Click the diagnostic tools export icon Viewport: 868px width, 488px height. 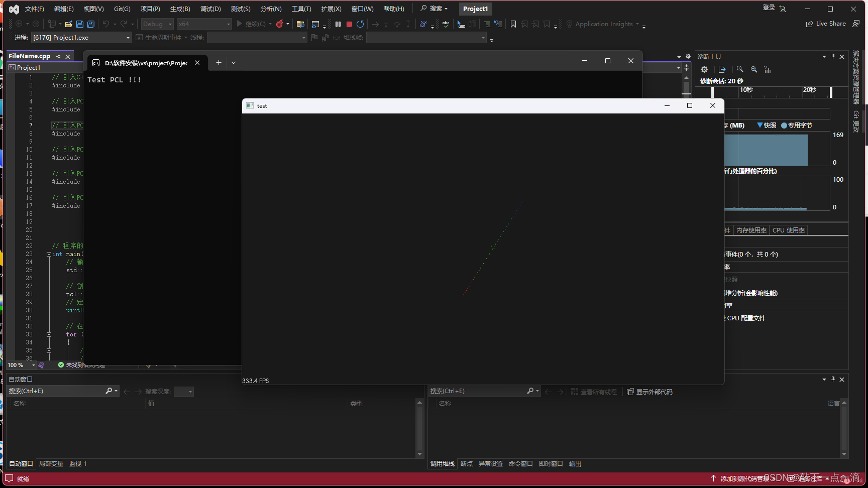[722, 69]
